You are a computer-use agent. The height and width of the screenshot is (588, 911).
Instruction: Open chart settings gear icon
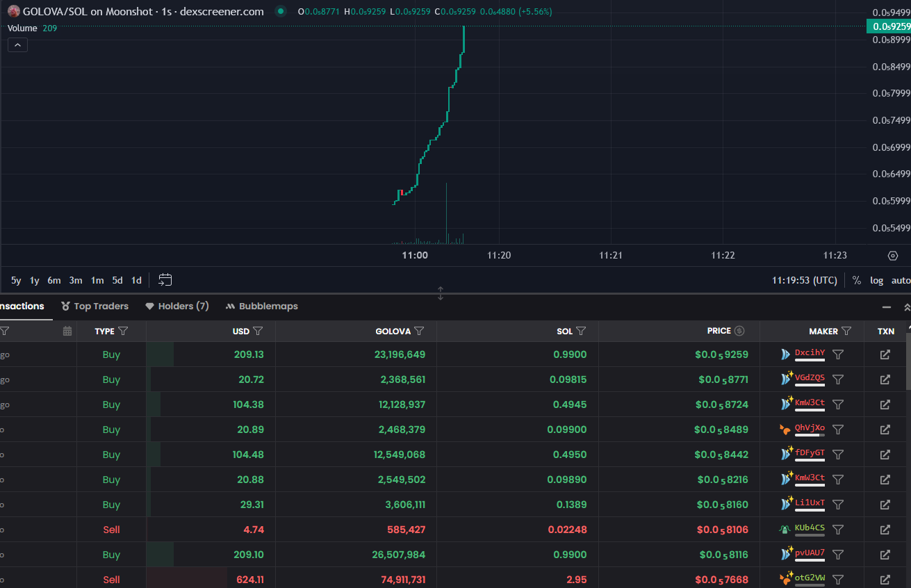point(893,256)
